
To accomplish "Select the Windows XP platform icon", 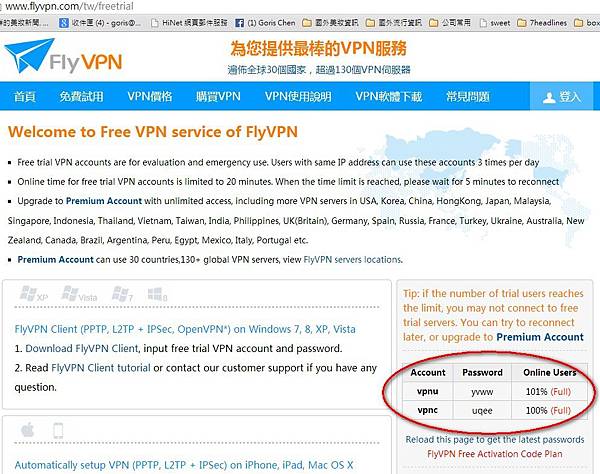I will point(34,294).
